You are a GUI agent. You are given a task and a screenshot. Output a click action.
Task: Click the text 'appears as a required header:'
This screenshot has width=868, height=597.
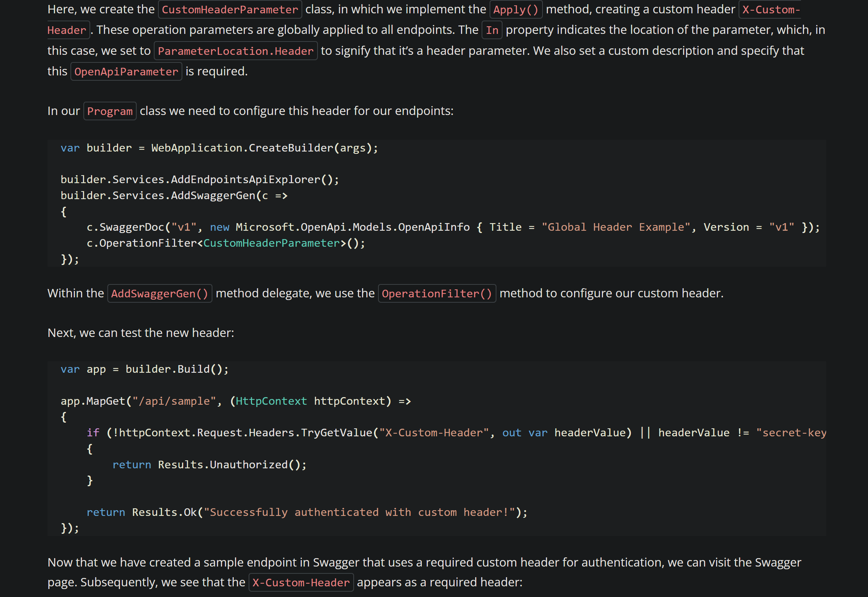coord(440,583)
